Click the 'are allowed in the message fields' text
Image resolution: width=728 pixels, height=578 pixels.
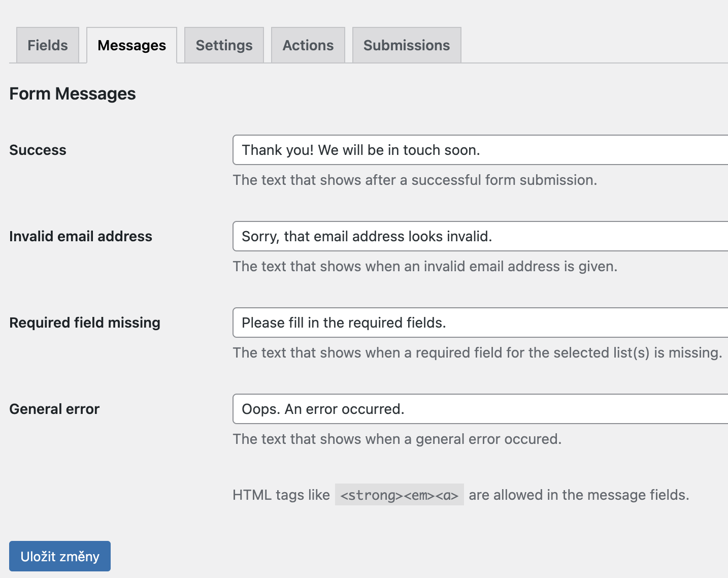579,495
